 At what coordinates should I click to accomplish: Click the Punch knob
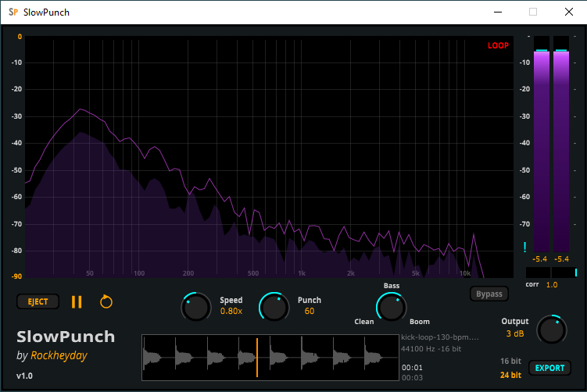[x=274, y=307]
